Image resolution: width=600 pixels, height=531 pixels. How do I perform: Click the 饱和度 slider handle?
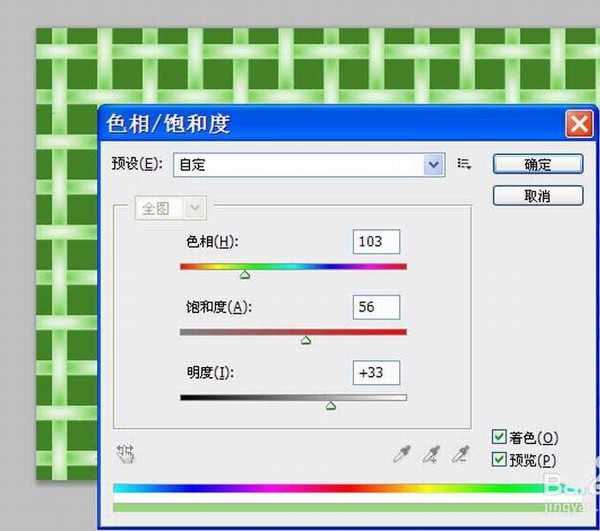pyautogui.click(x=305, y=340)
